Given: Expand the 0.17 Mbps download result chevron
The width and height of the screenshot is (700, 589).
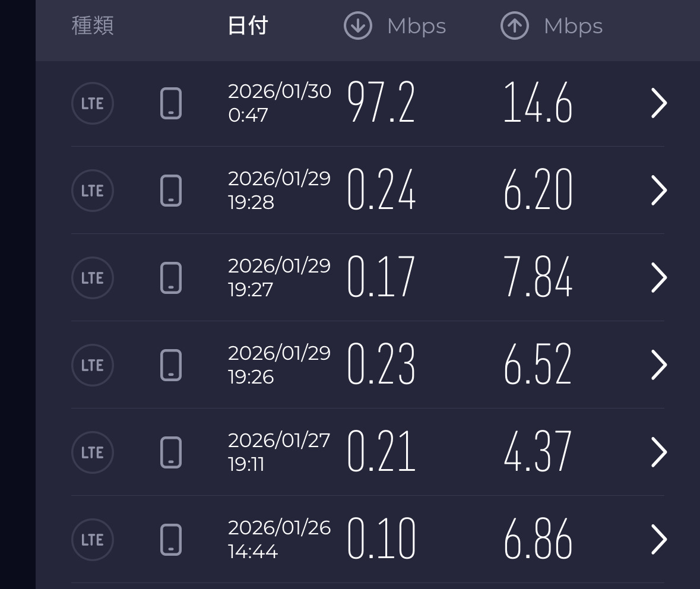Looking at the screenshot, I should coord(659,278).
